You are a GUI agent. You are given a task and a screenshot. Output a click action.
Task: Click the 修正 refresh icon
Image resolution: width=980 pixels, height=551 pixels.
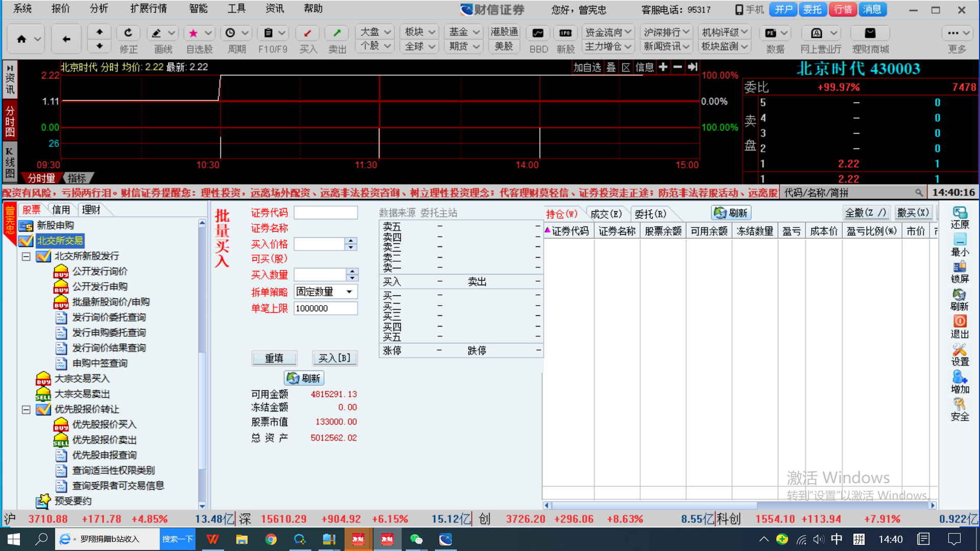tap(128, 33)
